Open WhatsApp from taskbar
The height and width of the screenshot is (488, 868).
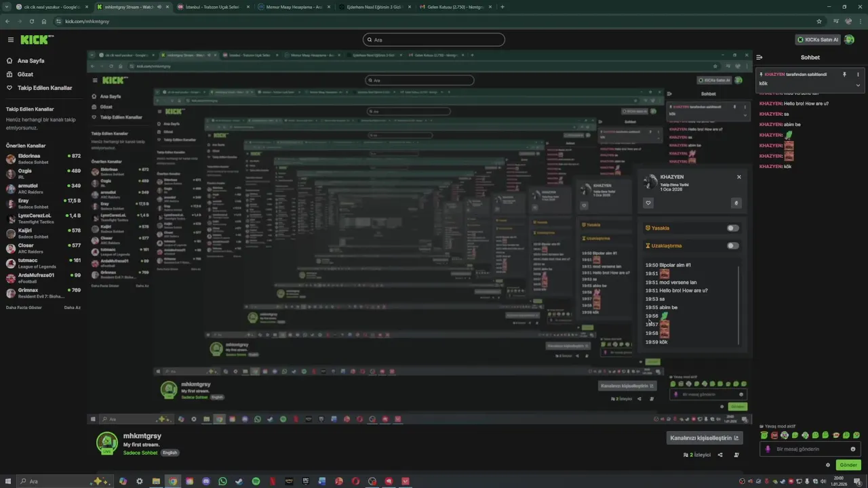[x=222, y=481]
